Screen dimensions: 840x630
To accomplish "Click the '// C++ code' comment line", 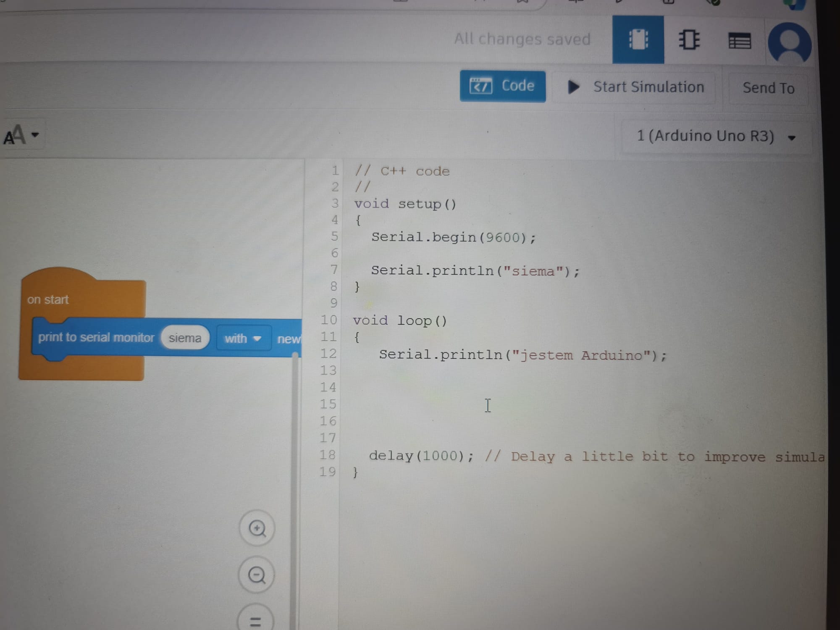I will click(x=402, y=171).
